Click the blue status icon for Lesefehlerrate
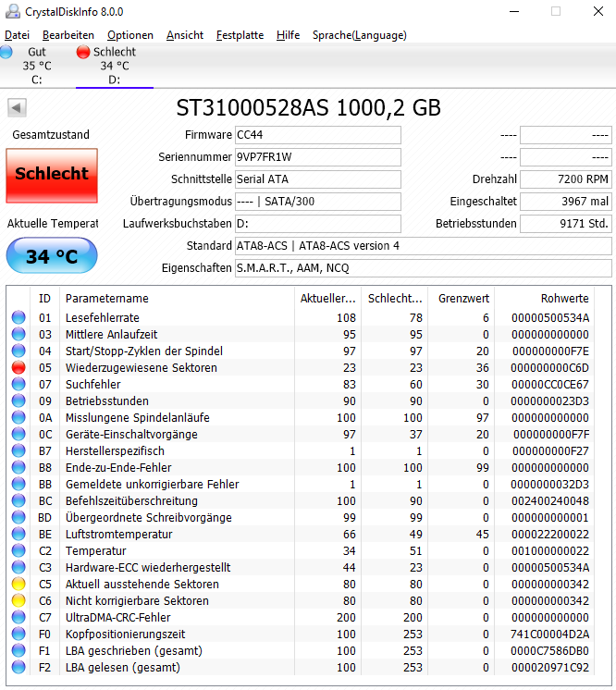 click(x=18, y=317)
